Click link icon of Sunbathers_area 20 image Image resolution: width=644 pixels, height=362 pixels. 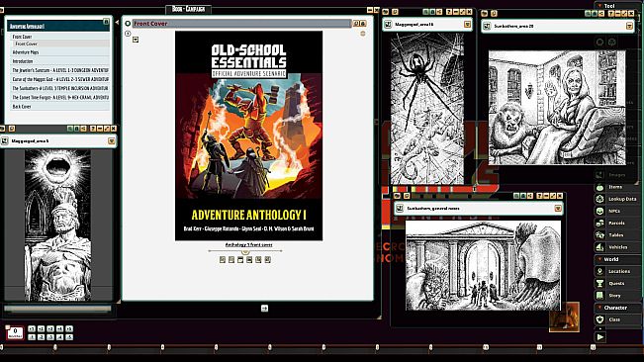[x=487, y=26]
